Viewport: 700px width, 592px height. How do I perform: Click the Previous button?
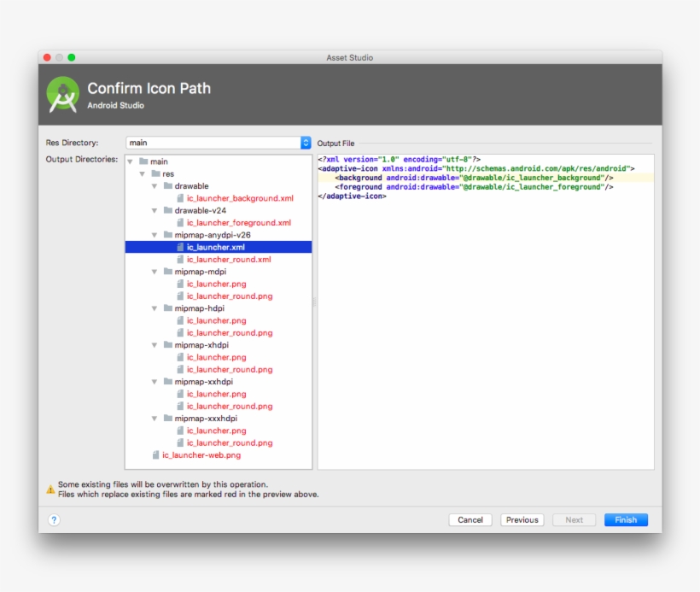pos(522,519)
